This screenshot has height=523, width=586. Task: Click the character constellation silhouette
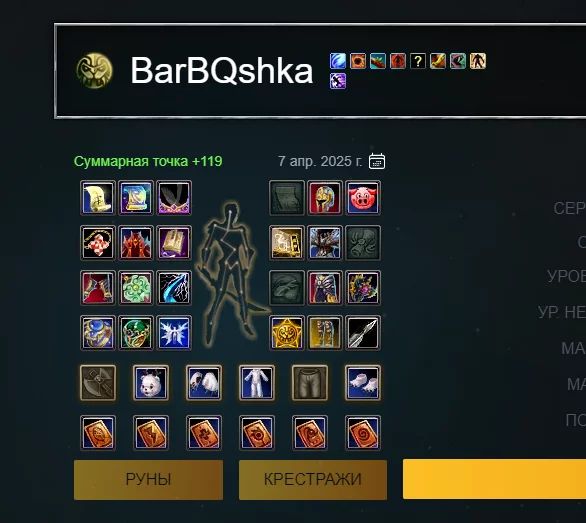point(232,275)
